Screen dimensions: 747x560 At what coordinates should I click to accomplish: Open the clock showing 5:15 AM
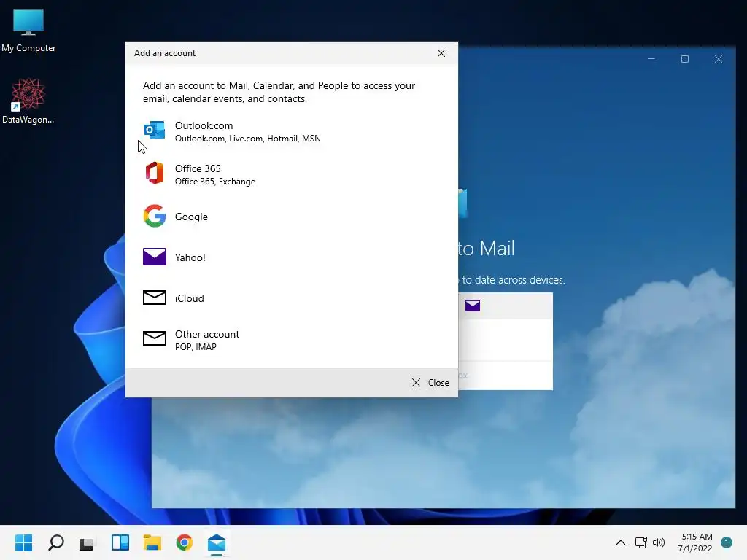[695, 542]
